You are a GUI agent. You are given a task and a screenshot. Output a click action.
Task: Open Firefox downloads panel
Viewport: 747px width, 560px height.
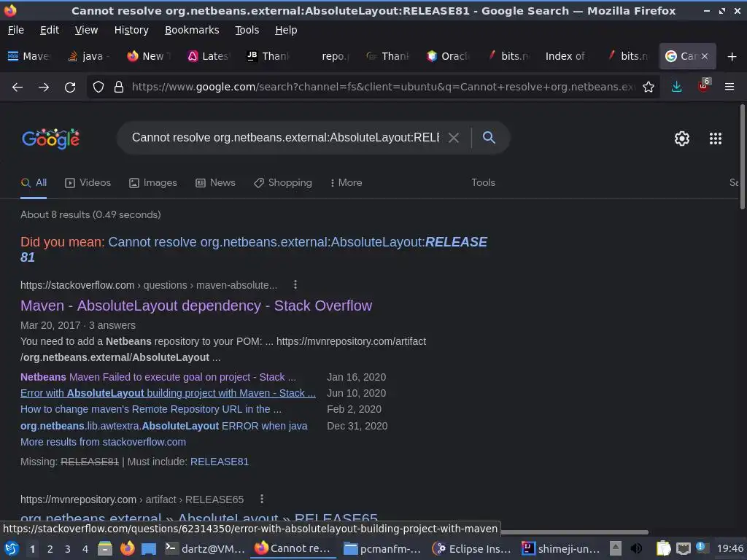(x=676, y=87)
